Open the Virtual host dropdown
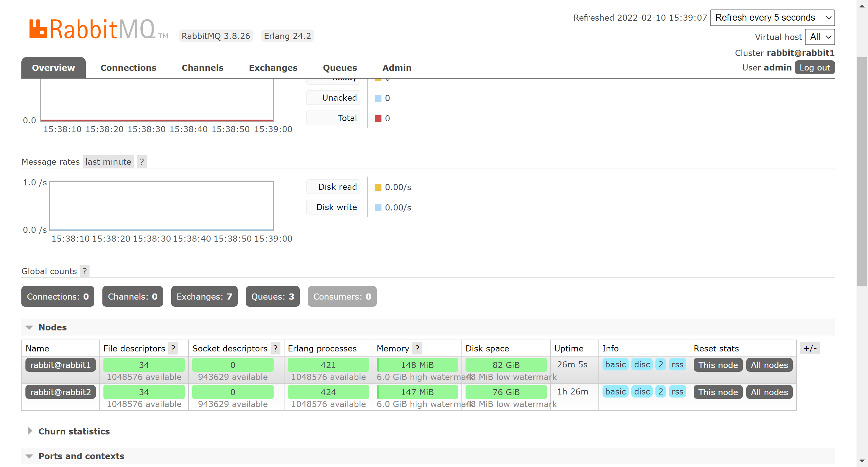Viewport: 868px width, 467px height. (x=820, y=37)
